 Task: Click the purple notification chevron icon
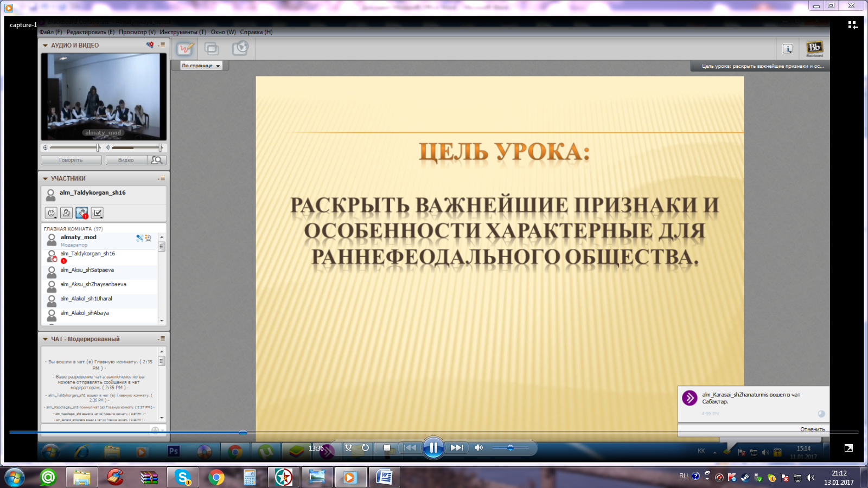(690, 398)
